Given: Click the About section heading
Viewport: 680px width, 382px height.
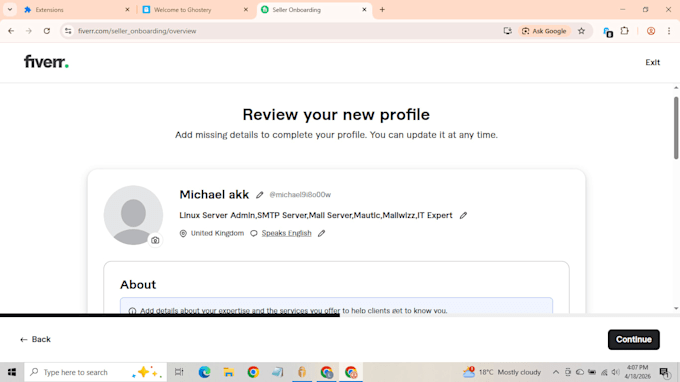Looking at the screenshot, I should click(138, 284).
